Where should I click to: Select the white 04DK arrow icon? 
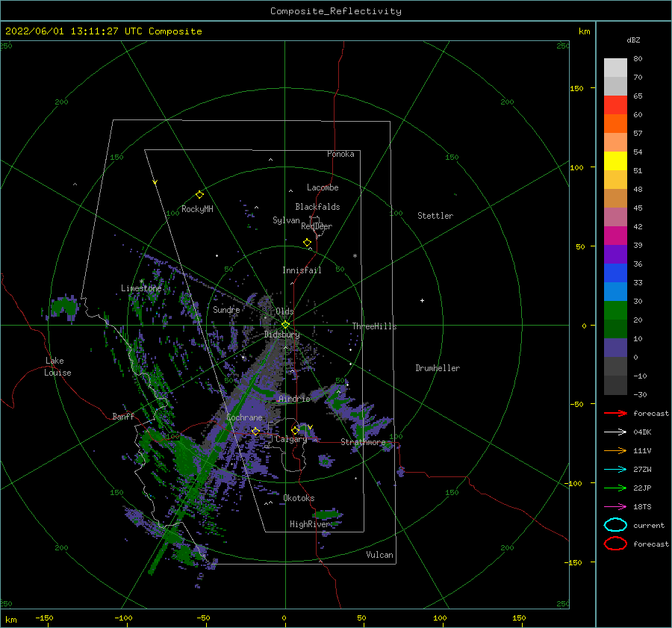point(615,432)
